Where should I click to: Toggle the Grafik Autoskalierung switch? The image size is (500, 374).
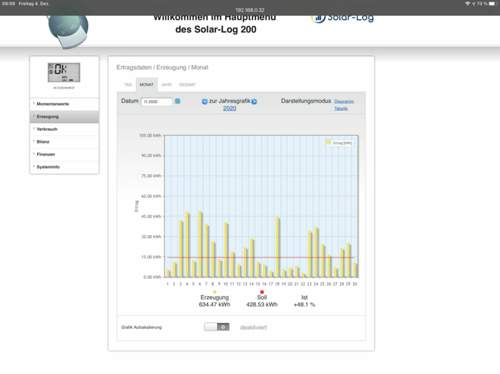[217, 327]
